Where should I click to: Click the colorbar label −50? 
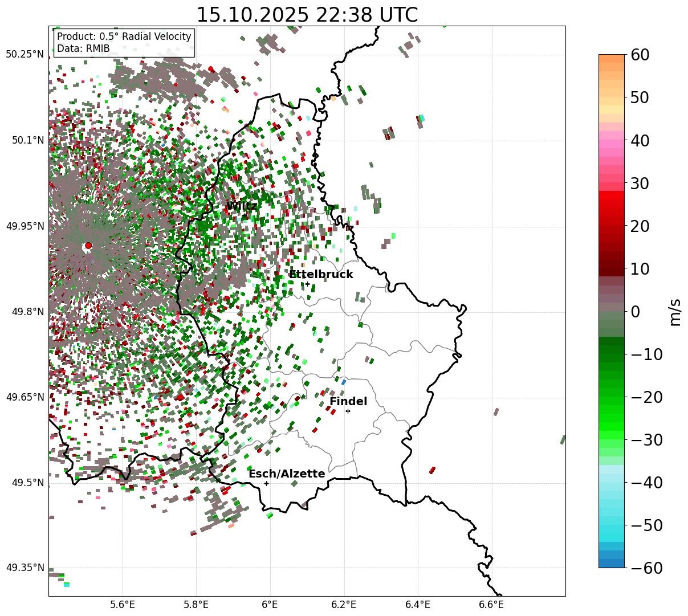(646, 525)
